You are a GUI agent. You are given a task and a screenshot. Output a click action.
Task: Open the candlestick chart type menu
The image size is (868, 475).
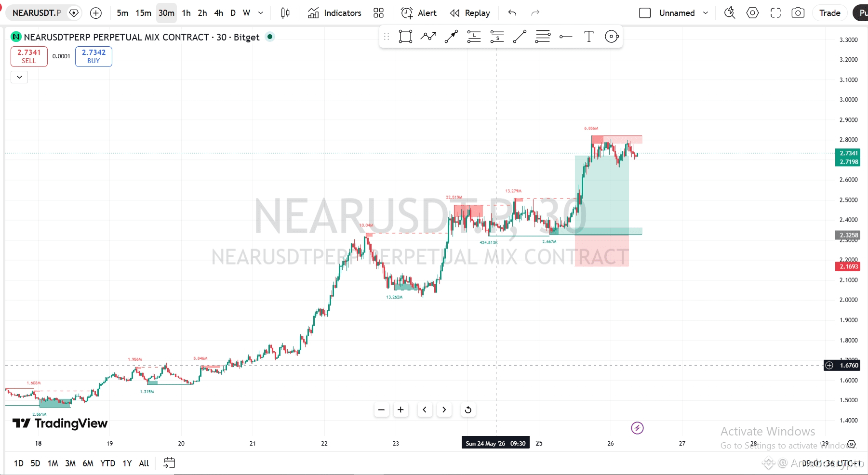pos(285,13)
